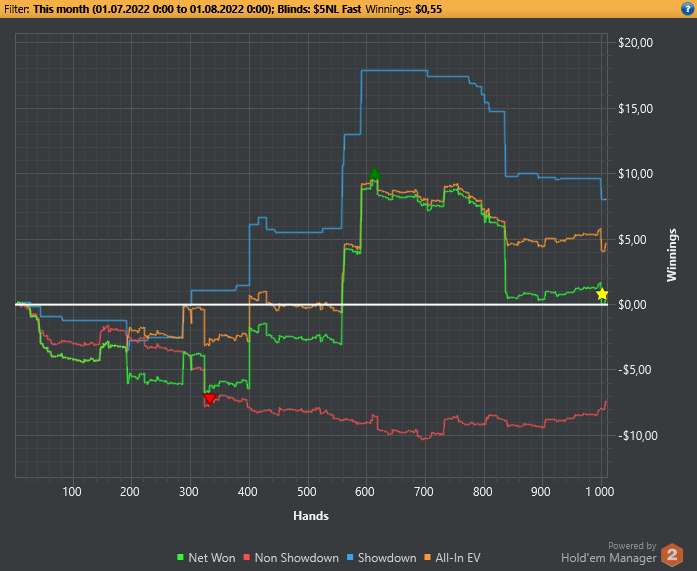Click the 900 hands axis label
The image size is (697, 571).
541,491
